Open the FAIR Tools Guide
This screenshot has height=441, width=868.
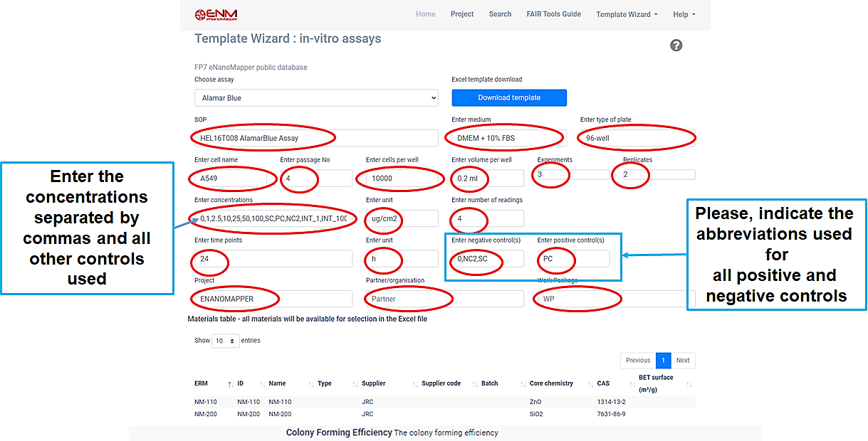point(553,14)
